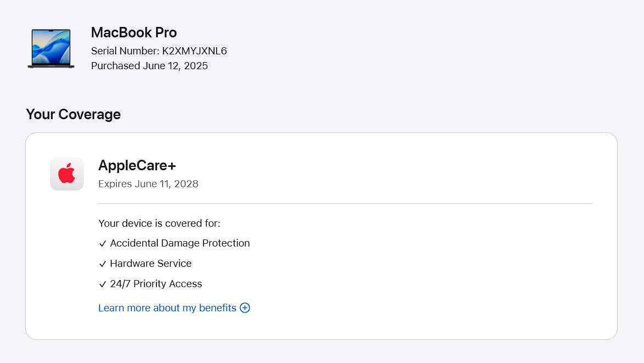644x363 pixels.
Task: Click the MacBook Pro heading
Action: pyautogui.click(x=134, y=32)
